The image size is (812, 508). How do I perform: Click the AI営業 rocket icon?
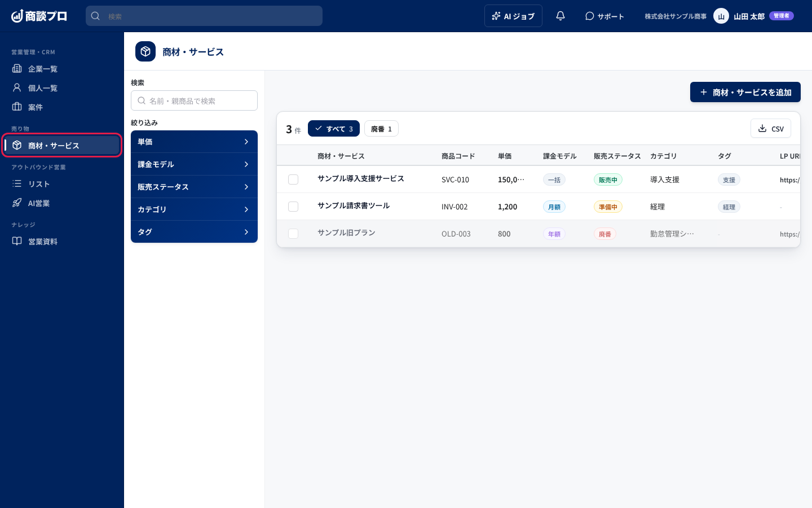point(17,203)
